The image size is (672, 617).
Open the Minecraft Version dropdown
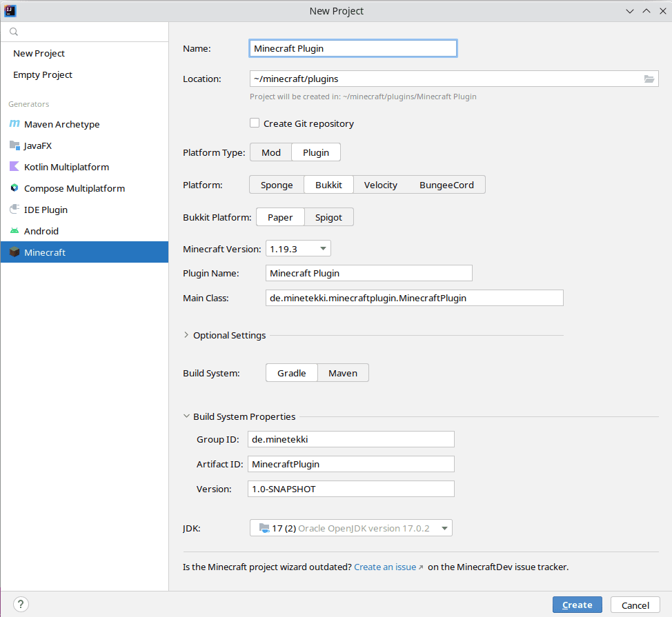[298, 249]
